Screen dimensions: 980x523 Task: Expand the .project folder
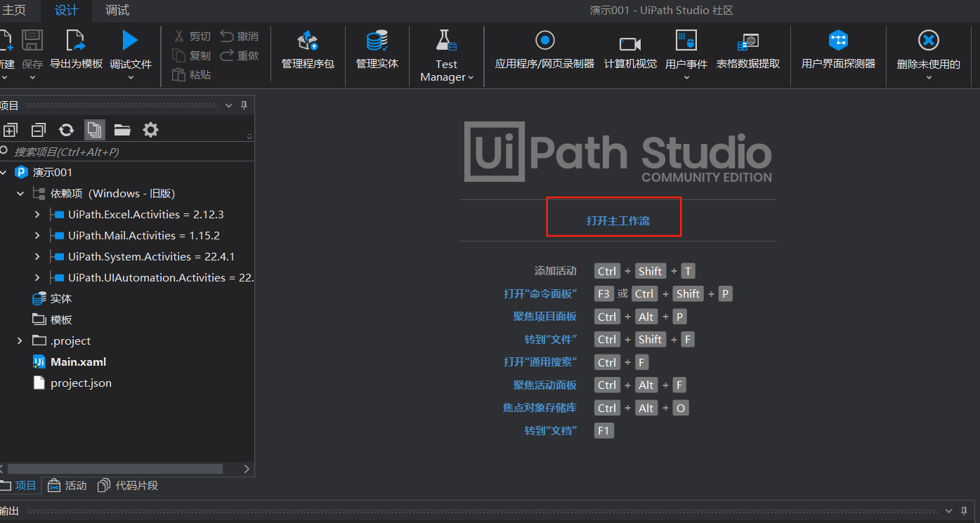(20, 341)
